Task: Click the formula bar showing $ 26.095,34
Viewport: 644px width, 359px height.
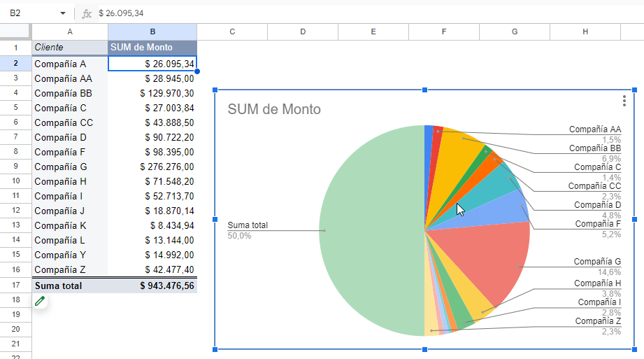Action: (370, 13)
